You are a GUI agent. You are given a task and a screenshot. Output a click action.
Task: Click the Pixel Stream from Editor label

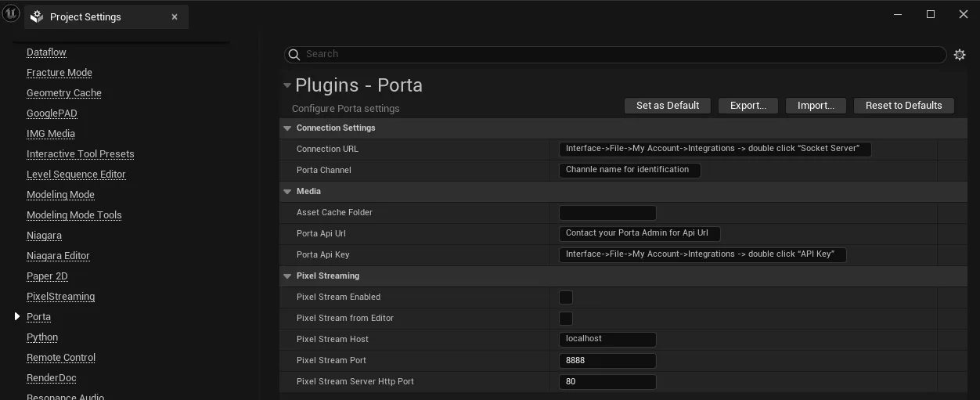click(345, 318)
